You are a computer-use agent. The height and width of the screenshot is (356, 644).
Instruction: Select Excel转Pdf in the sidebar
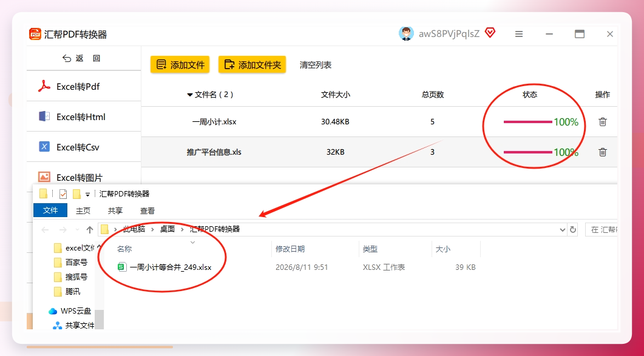coord(84,86)
